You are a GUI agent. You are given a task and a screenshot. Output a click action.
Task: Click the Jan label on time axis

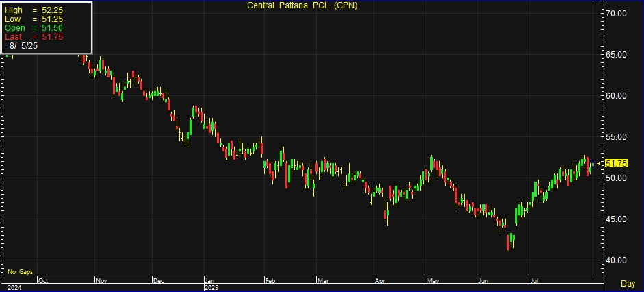click(209, 281)
